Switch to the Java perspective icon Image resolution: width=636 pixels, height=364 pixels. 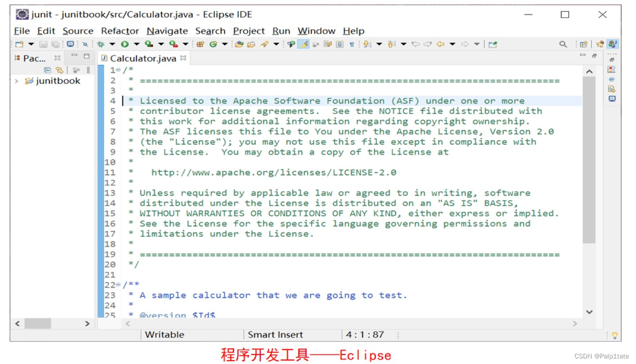point(612,44)
